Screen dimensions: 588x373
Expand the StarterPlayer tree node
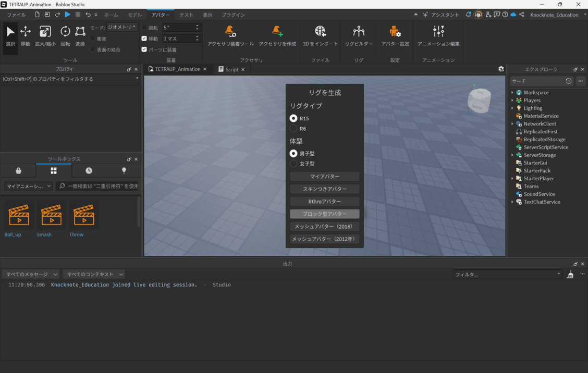click(512, 179)
